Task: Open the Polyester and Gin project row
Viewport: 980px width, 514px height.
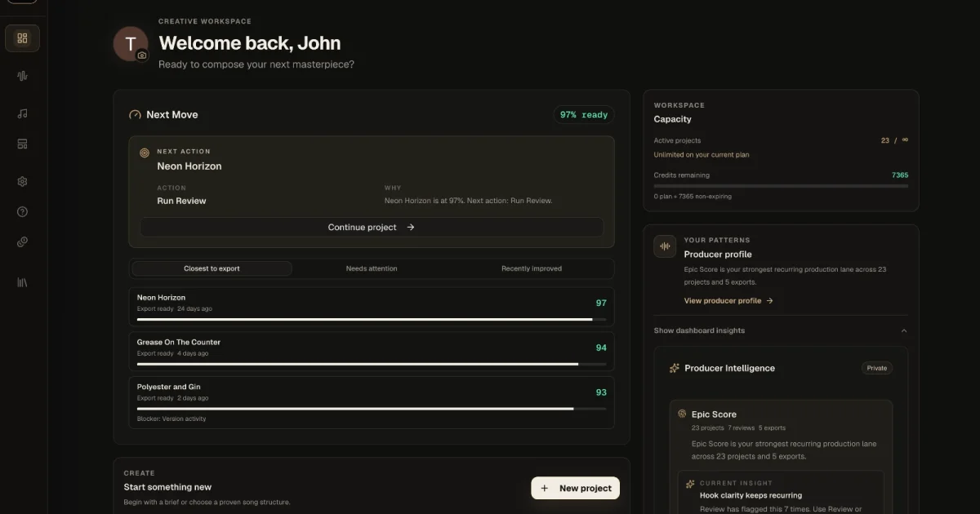Action: point(372,402)
